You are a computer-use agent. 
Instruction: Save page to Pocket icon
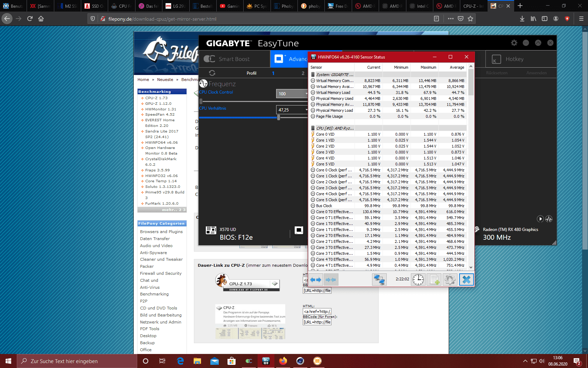[x=461, y=19]
